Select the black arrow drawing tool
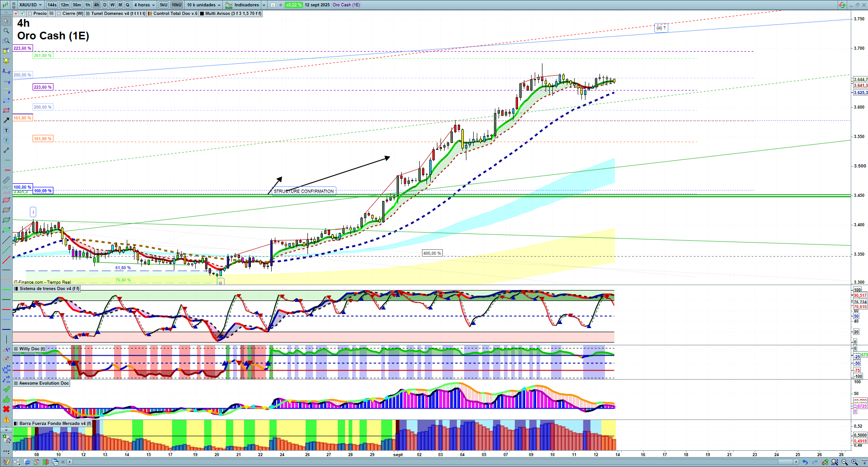868x467 pixels. 6,120
